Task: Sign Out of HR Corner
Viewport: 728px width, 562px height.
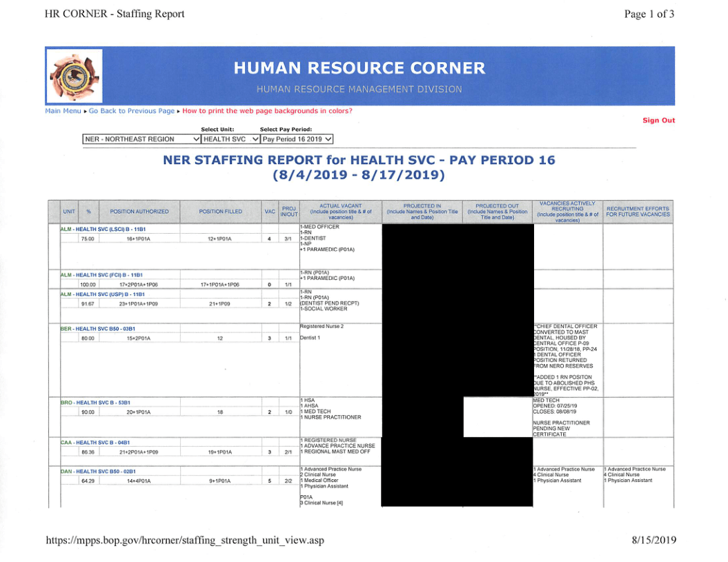Action: [x=658, y=121]
